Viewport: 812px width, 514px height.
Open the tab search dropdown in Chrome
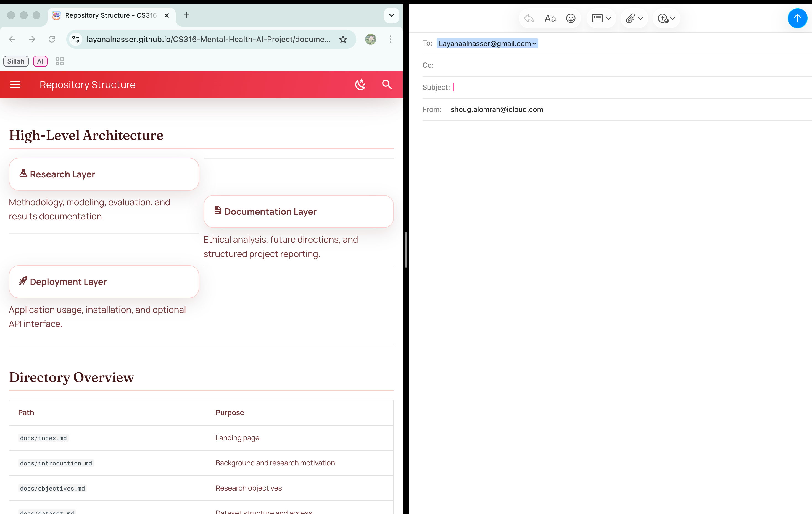pyautogui.click(x=391, y=15)
